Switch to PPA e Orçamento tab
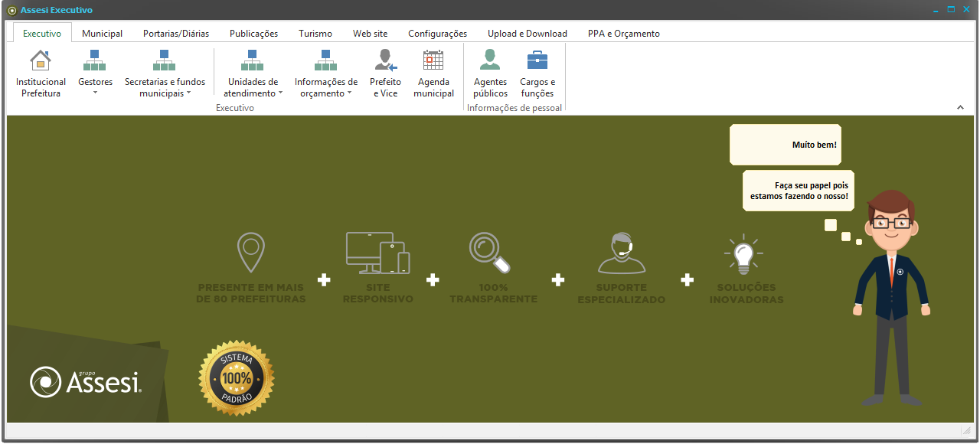This screenshot has height=444, width=980. [x=624, y=34]
